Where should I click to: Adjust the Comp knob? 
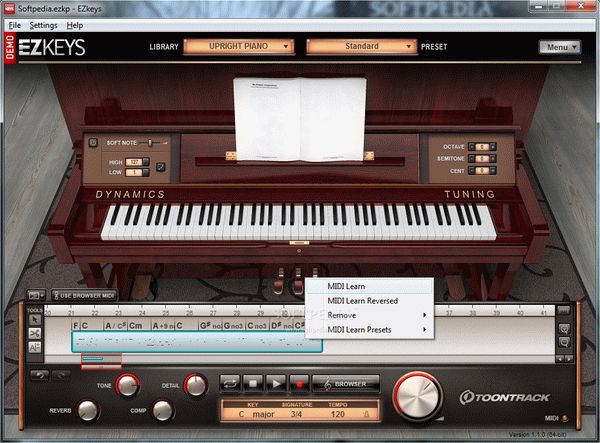(x=163, y=410)
